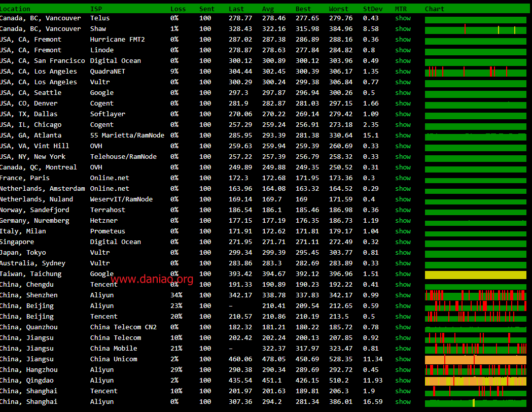Click show link for Cogent Denver row
This screenshot has width=532, height=412.
(403, 103)
